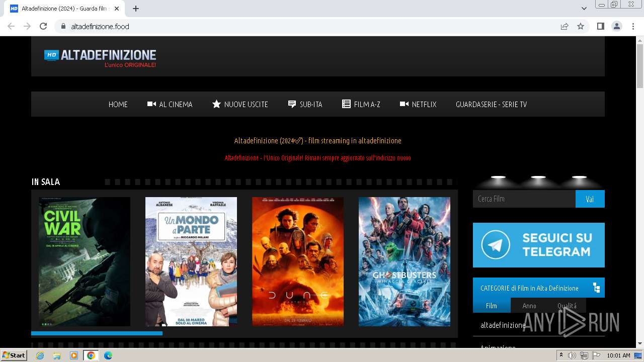The height and width of the screenshot is (362, 644).
Task: Click the Vai search button
Action: pyautogui.click(x=590, y=199)
